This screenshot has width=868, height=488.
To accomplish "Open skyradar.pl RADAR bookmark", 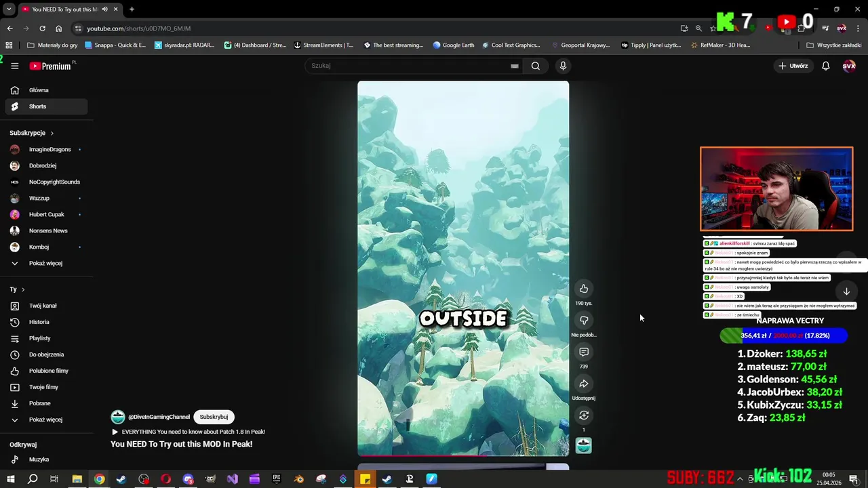I will click(x=184, y=45).
